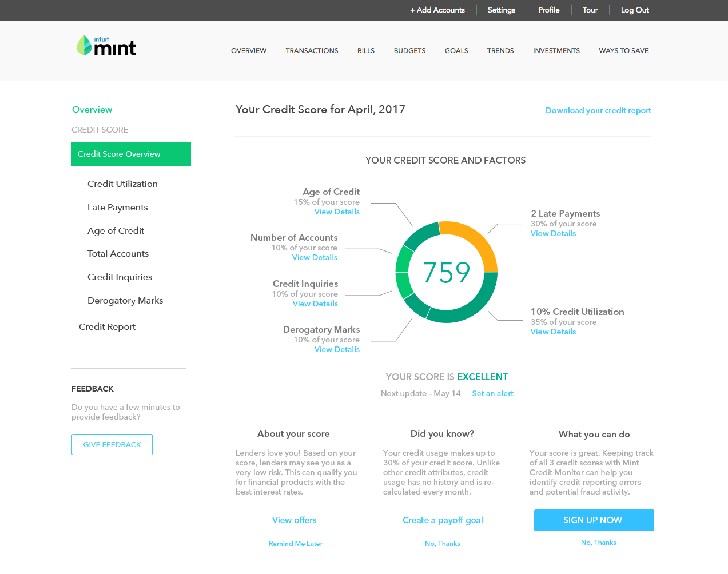Click the Credit Score section header

(100, 130)
